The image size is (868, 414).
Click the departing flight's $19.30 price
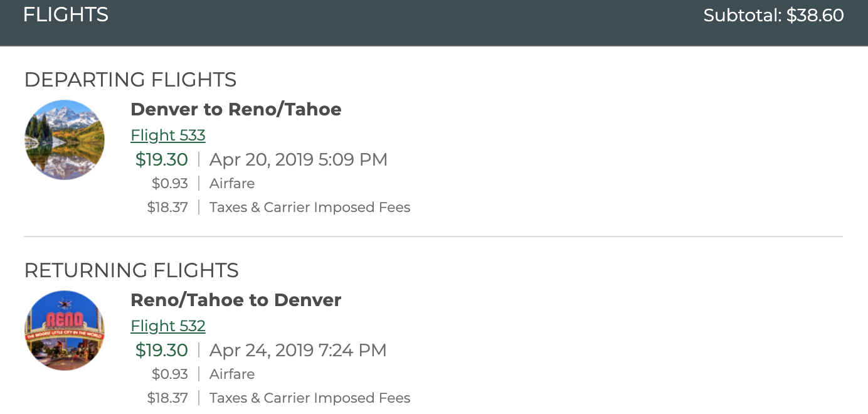162,159
